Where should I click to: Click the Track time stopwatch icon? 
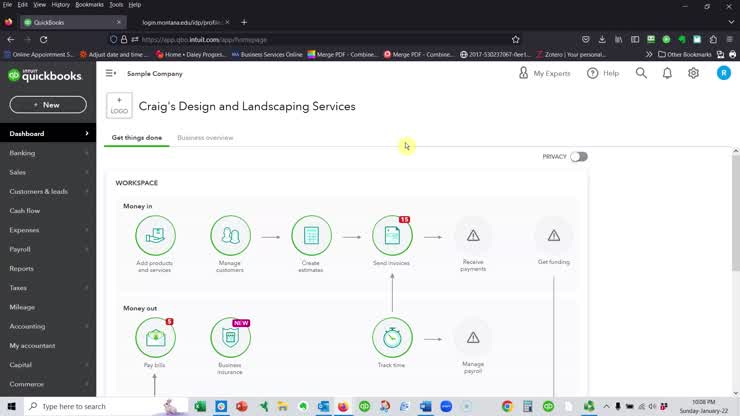[x=392, y=338]
